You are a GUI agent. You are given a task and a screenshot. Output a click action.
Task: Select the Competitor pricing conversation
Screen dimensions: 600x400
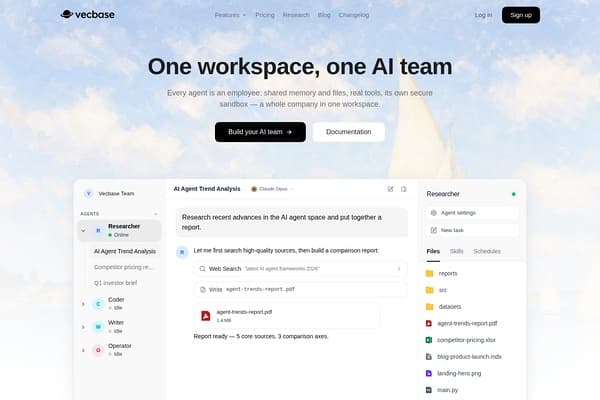123,267
